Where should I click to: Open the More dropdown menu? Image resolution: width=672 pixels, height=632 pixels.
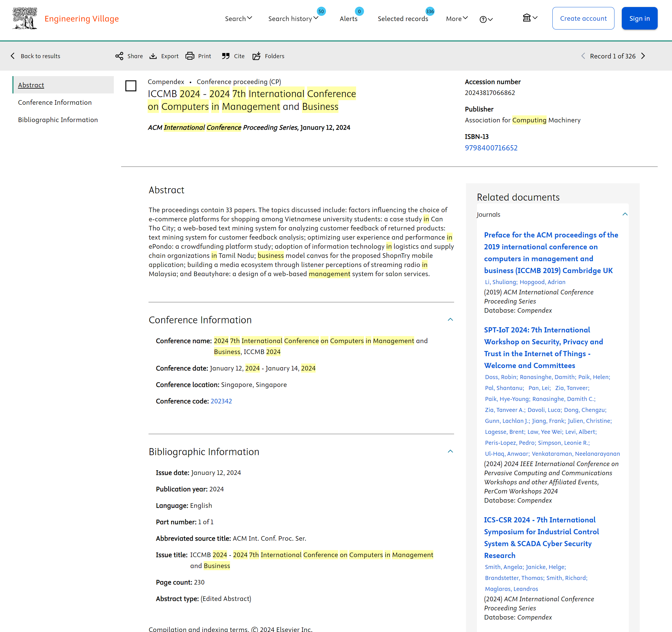coord(457,19)
